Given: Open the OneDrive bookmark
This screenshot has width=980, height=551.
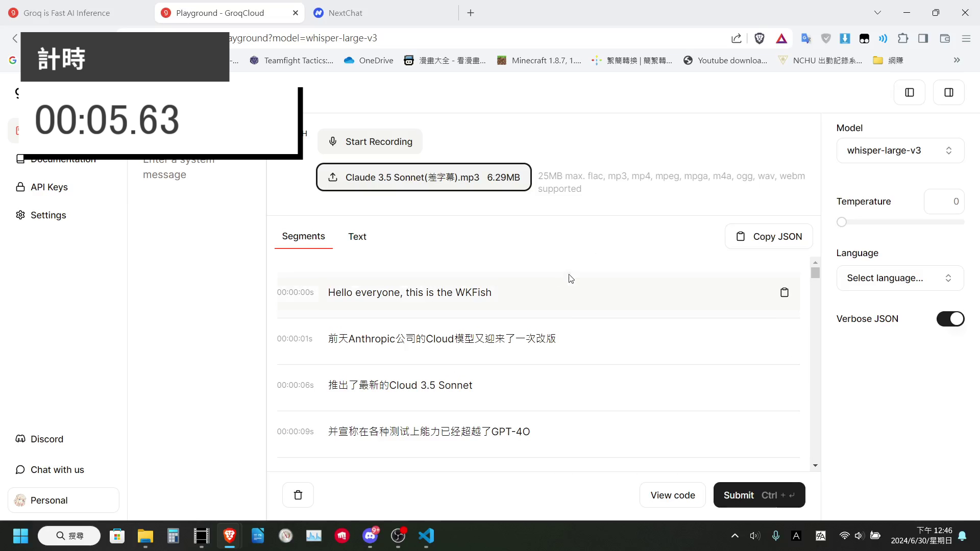Looking at the screenshot, I should pos(369,60).
